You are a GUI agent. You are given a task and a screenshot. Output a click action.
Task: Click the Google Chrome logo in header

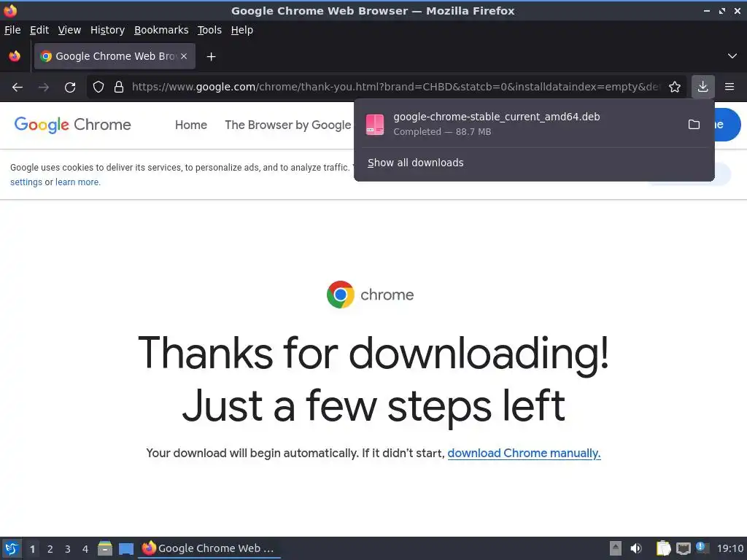(x=72, y=125)
